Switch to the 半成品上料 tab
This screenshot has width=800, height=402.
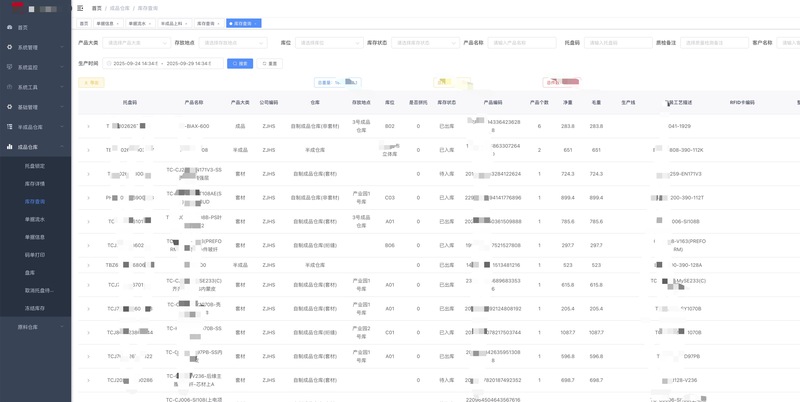(173, 22)
